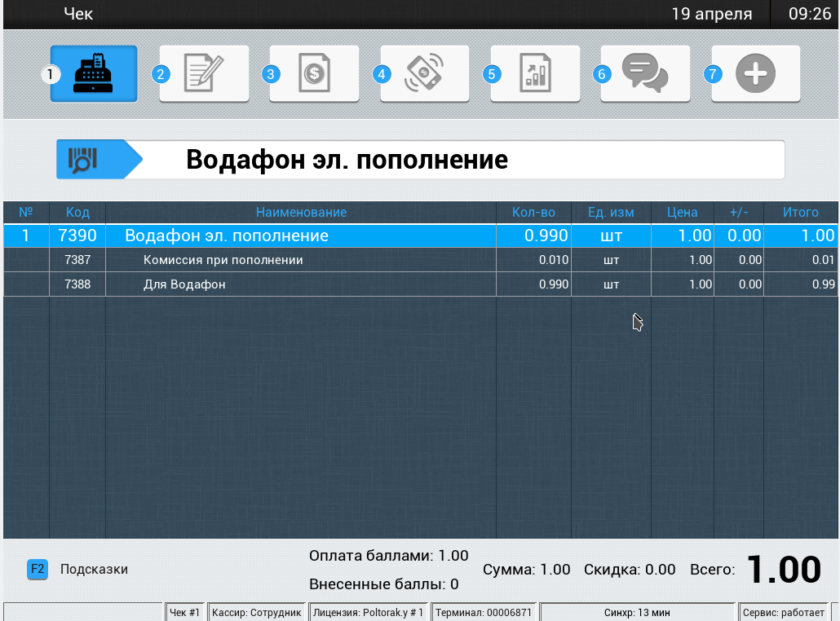Click Кассир: Сотрудник status entry
840x621 pixels.
(x=257, y=612)
